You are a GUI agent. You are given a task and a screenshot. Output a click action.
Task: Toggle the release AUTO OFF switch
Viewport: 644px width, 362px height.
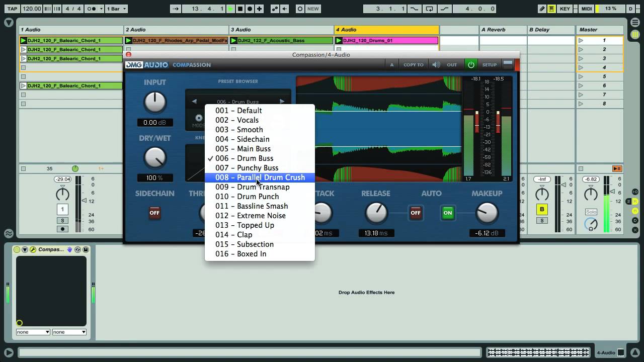coord(416,213)
